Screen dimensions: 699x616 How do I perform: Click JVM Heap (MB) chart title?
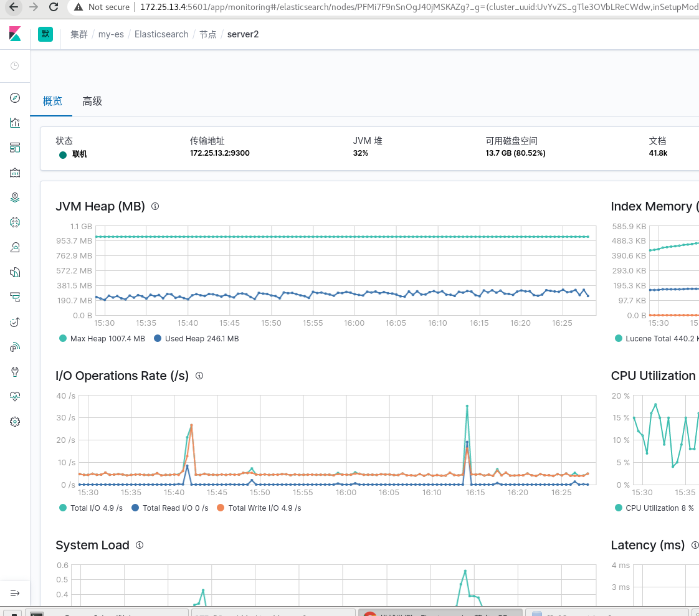click(x=100, y=206)
